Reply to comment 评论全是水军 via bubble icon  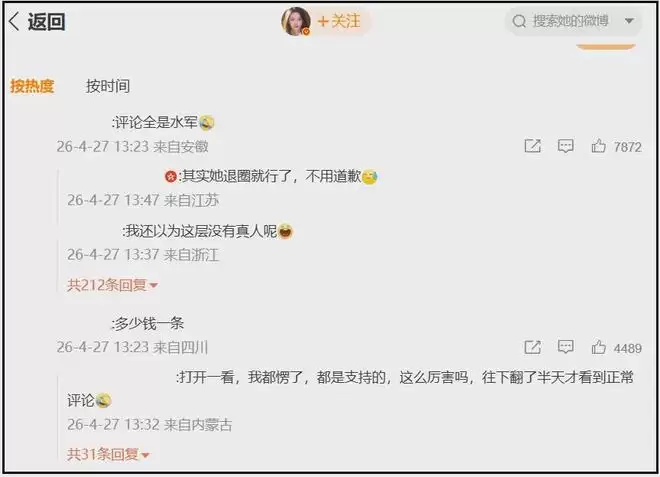click(565, 146)
